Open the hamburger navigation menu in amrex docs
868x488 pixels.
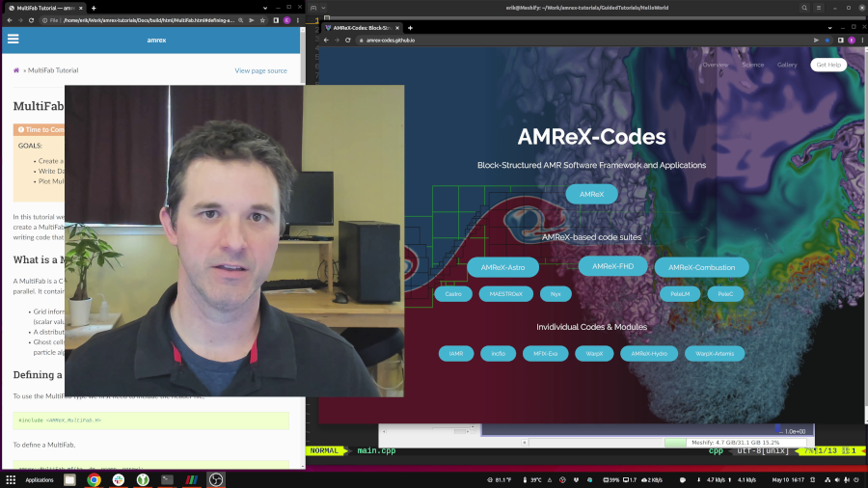pos(13,39)
